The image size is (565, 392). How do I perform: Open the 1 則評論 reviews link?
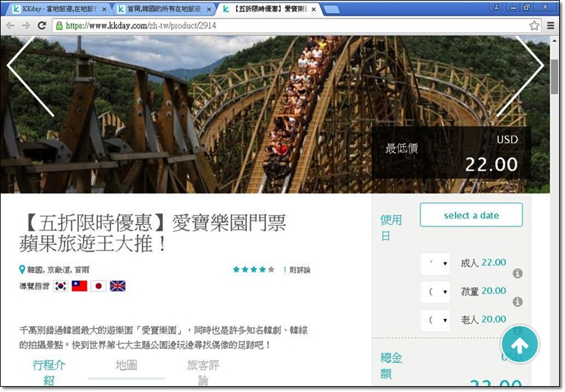pos(297,270)
